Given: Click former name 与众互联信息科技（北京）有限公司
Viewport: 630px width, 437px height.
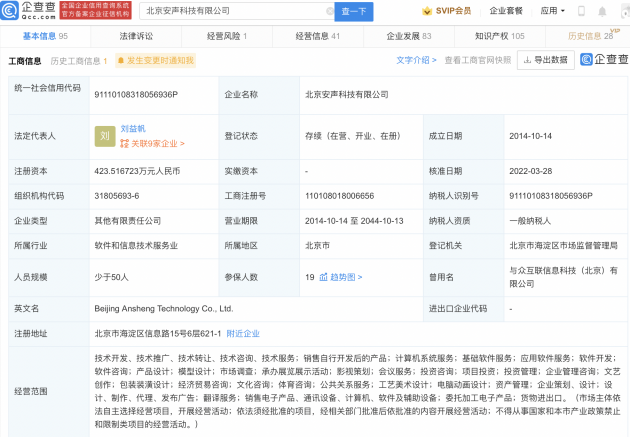Looking at the screenshot, I should (563, 277).
